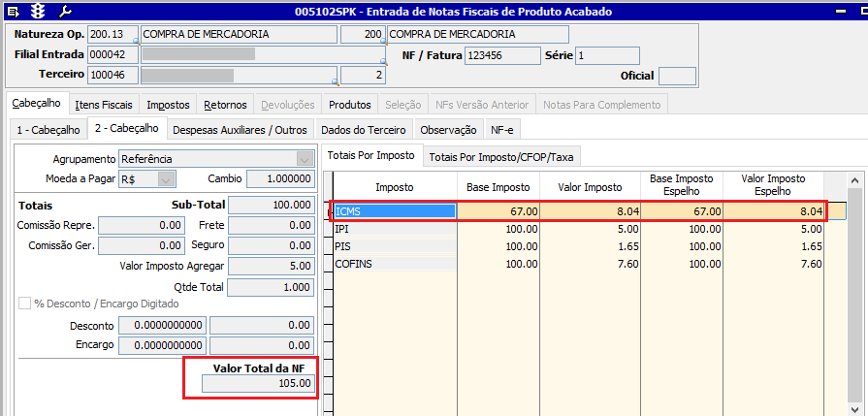Toggle % Desconto / Encargo Digitado checkbox

[25, 304]
